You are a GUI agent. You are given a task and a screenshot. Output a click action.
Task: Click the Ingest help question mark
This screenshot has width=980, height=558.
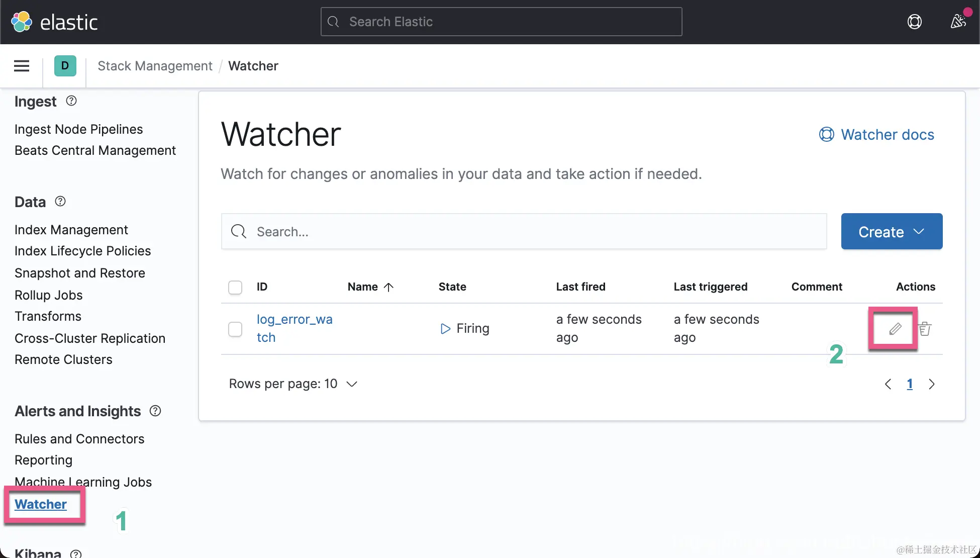tap(71, 101)
